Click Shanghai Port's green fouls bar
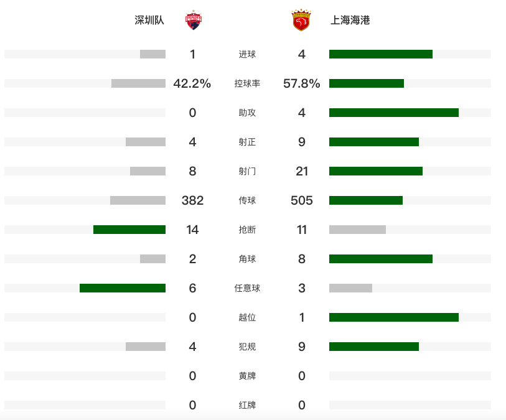The height and width of the screenshot is (420, 506). pyautogui.click(x=373, y=347)
